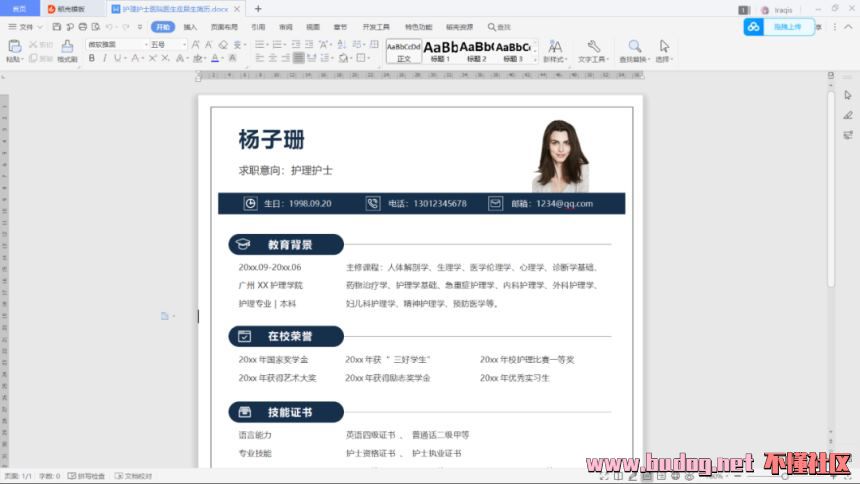Click the Home page tab

click(x=19, y=8)
